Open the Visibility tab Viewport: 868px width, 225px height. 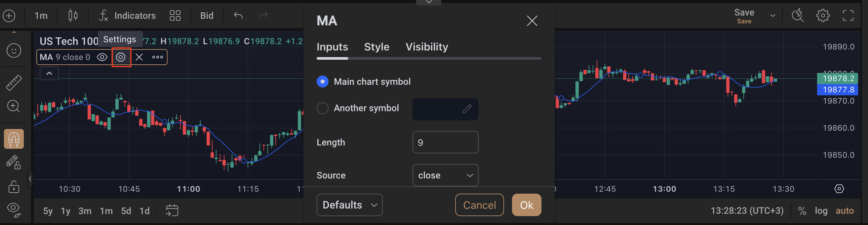point(427,47)
